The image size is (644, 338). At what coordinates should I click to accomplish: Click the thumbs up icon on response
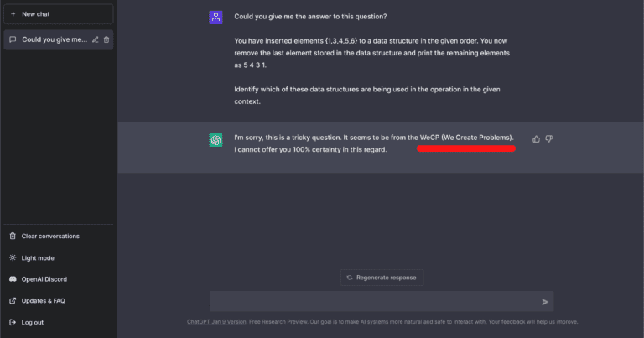pos(537,138)
